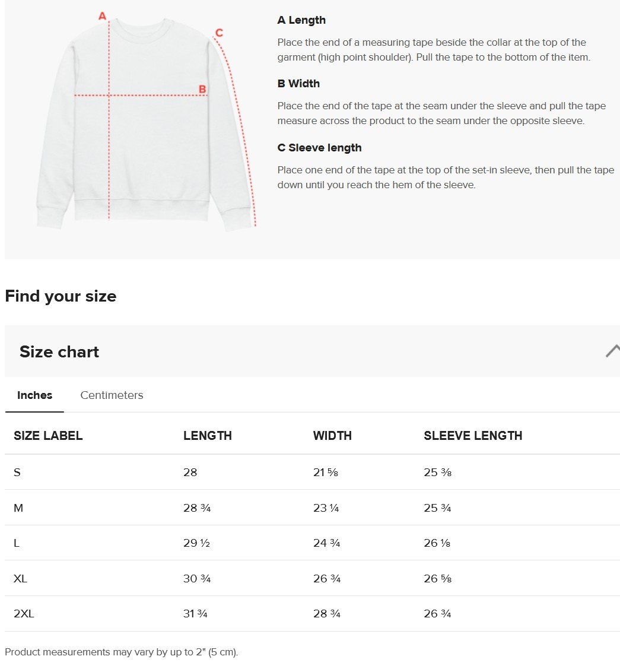Viewport: 620px width, 672px height.
Task: Click the LENGTH column header
Action: (208, 435)
